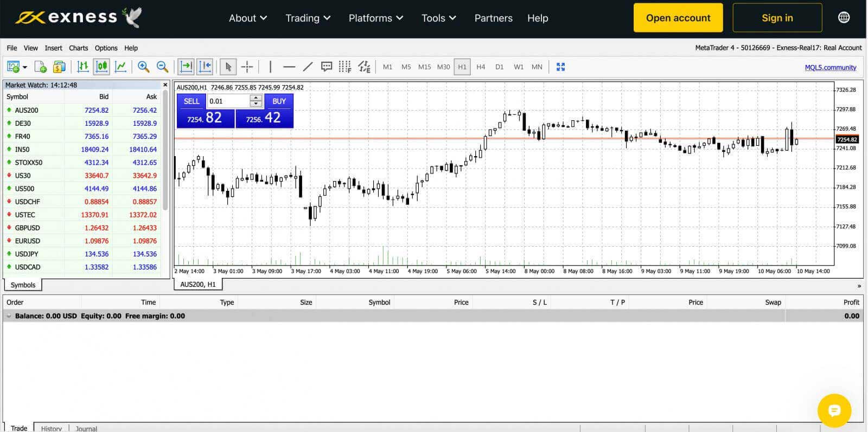868x432 pixels.
Task: Draw a trendline with the diagonal line tool
Action: (308, 67)
